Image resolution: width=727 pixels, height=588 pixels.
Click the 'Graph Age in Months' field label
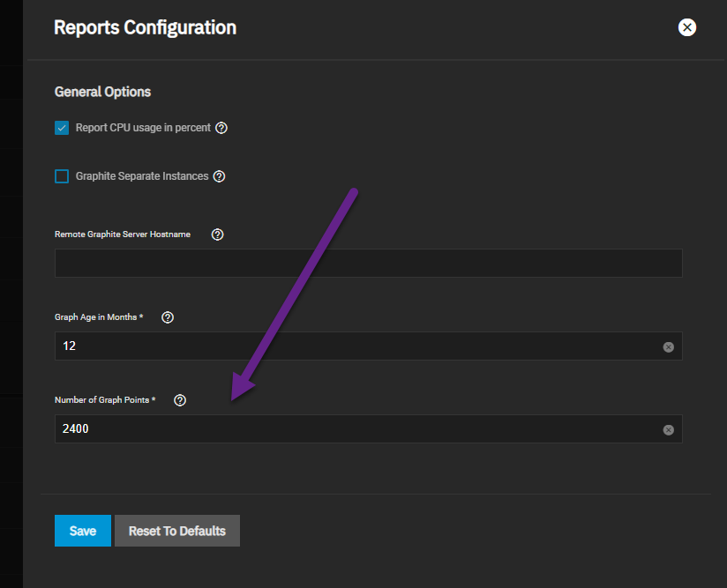[x=98, y=317]
